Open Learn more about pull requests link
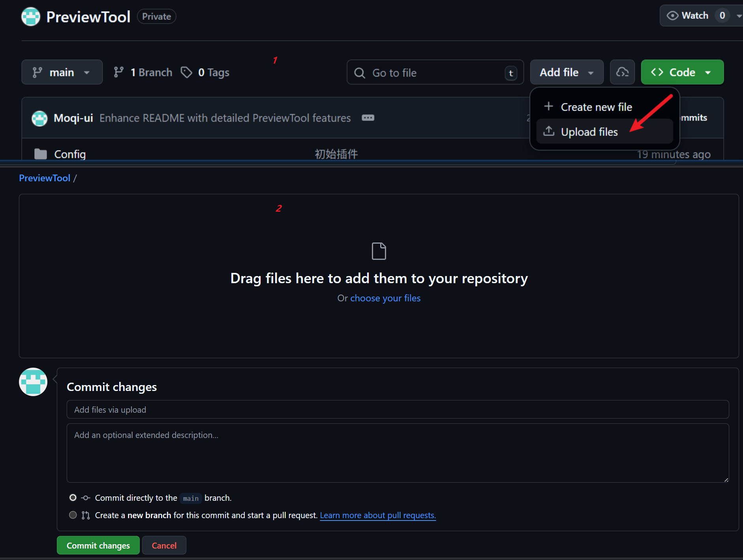This screenshot has height=560, width=743. (x=378, y=515)
